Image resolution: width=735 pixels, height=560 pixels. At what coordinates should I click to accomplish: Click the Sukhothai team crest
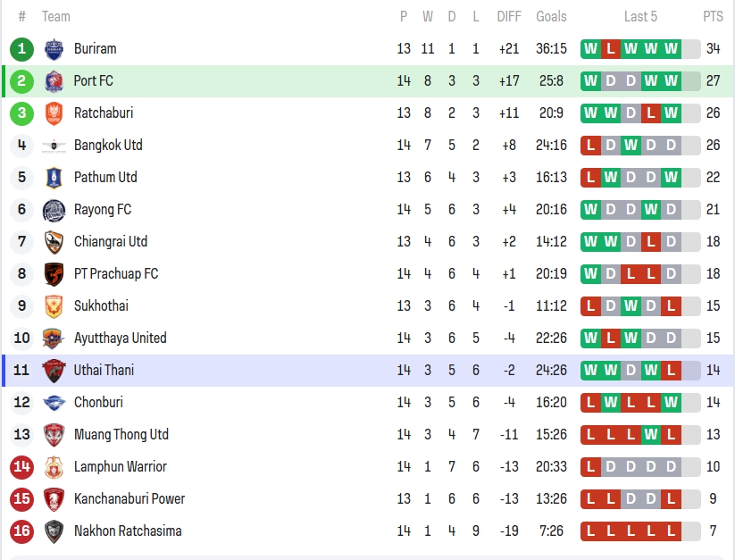(54, 306)
